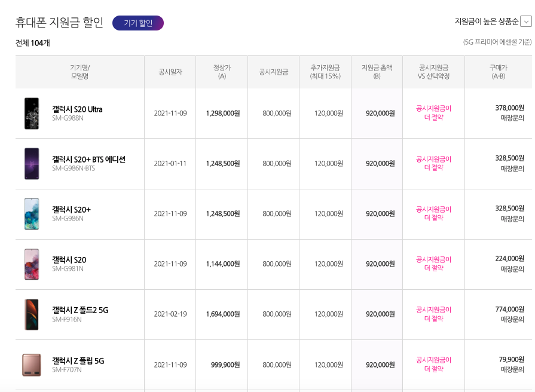Click the 1,298,000원 regular price cell
The width and height of the screenshot is (535, 392).
pyautogui.click(x=223, y=114)
